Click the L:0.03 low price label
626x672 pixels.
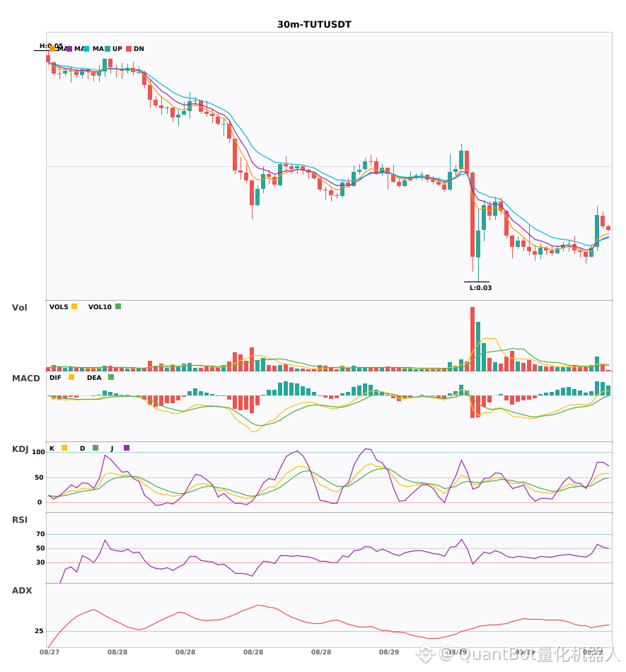point(481,288)
